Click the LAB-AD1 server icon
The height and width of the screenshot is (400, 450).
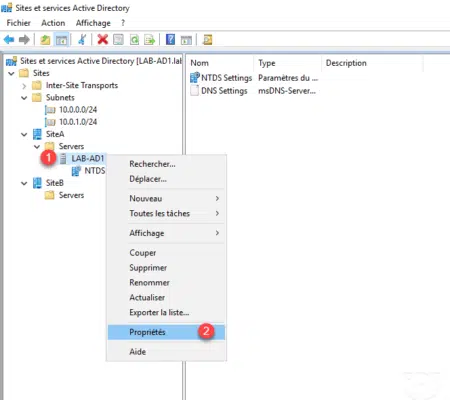coord(63,159)
